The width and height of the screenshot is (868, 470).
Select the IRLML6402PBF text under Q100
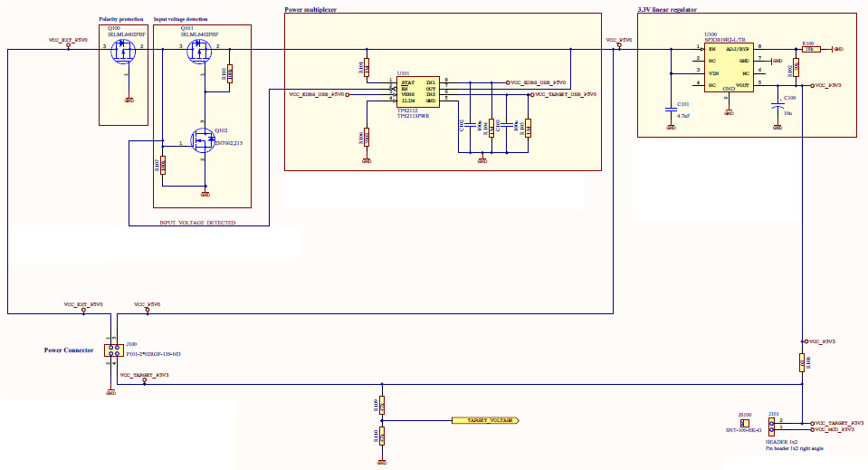point(127,34)
